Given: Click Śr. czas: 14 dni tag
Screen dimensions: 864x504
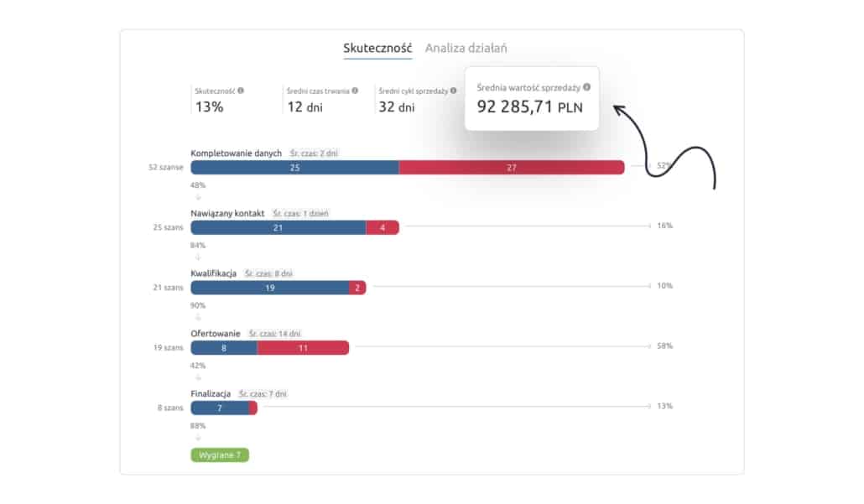Looking at the screenshot, I should coord(275,334).
